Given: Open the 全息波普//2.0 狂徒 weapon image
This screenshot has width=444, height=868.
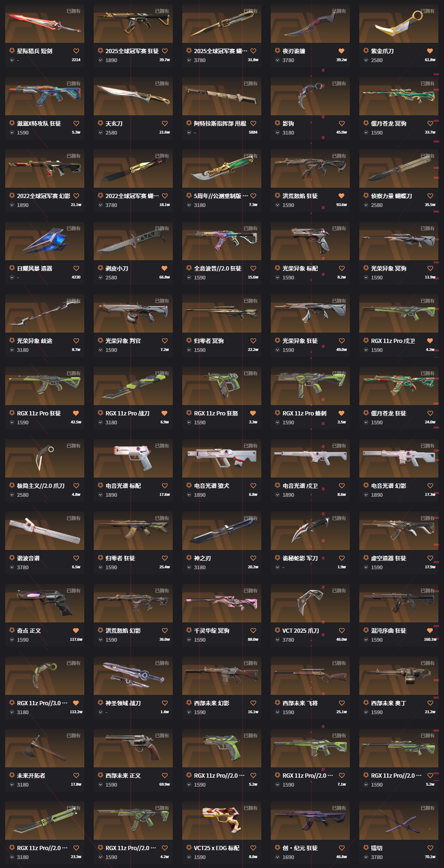Looking at the screenshot, I should click(x=222, y=241).
